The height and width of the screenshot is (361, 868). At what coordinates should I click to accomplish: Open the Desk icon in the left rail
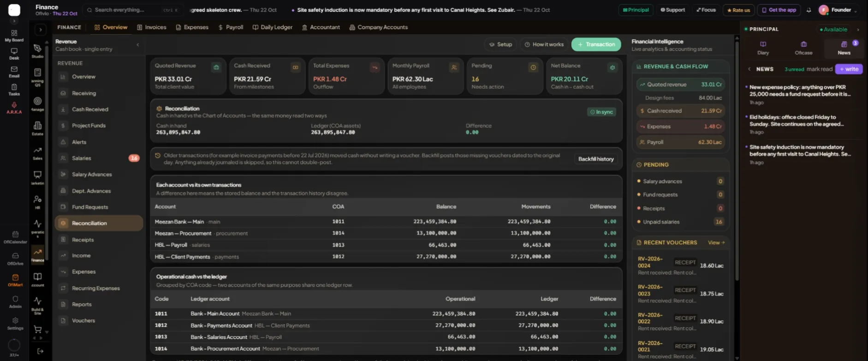pos(14,54)
